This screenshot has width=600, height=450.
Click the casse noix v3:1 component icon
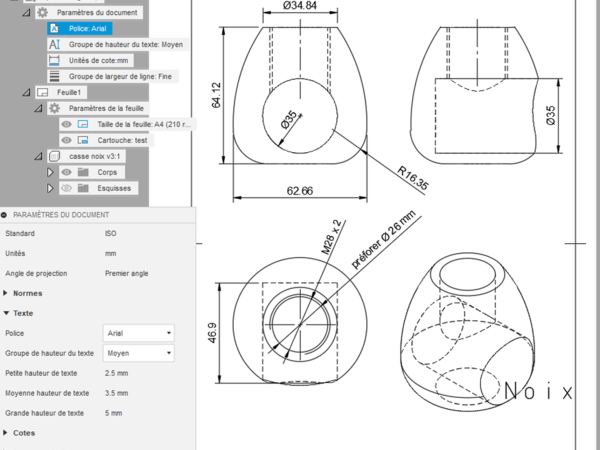pos(54,156)
